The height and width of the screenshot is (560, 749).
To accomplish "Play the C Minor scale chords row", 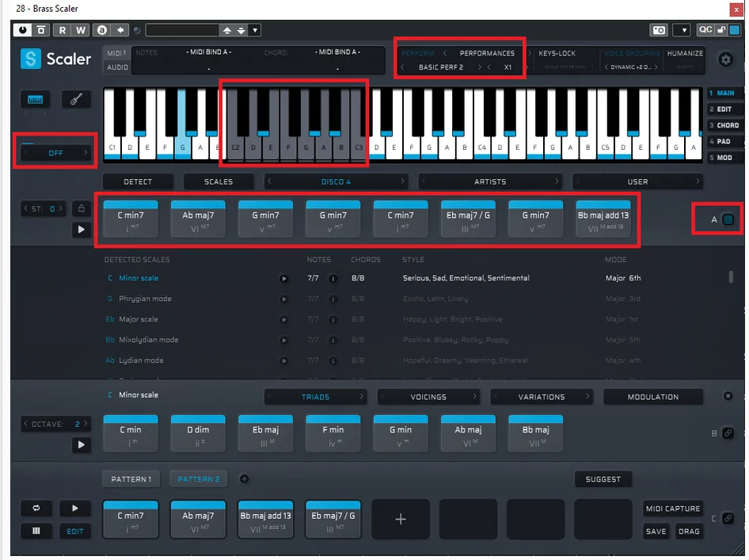I will point(82,444).
